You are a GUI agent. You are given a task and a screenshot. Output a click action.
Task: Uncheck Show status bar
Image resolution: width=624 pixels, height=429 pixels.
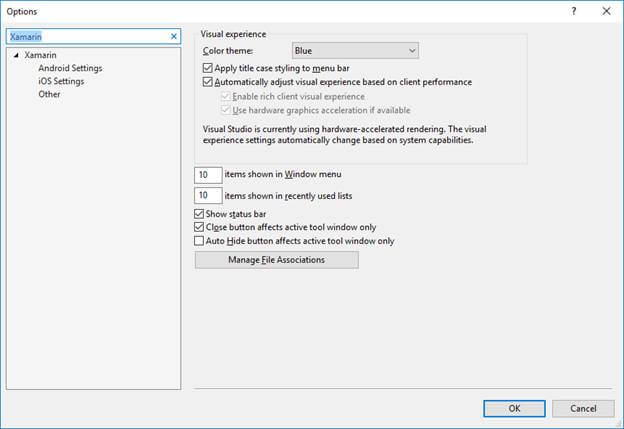tap(198, 214)
